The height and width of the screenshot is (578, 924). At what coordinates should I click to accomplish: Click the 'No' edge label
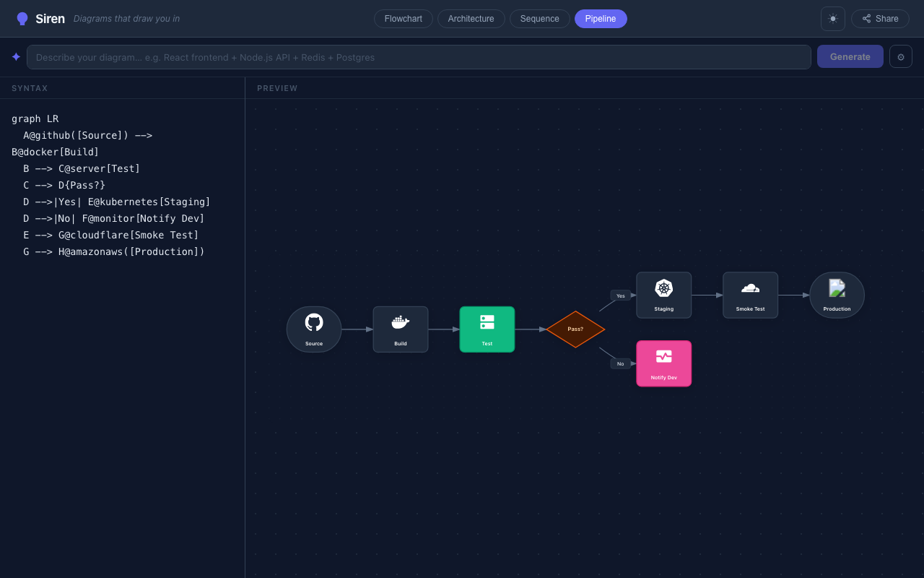pyautogui.click(x=621, y=363)
